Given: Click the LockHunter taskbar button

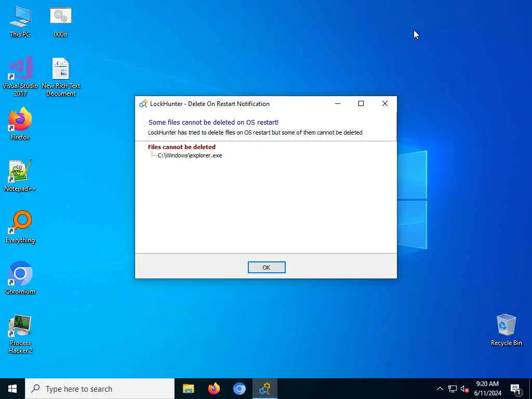Looking at the screenshot, I should click(264, 389).
